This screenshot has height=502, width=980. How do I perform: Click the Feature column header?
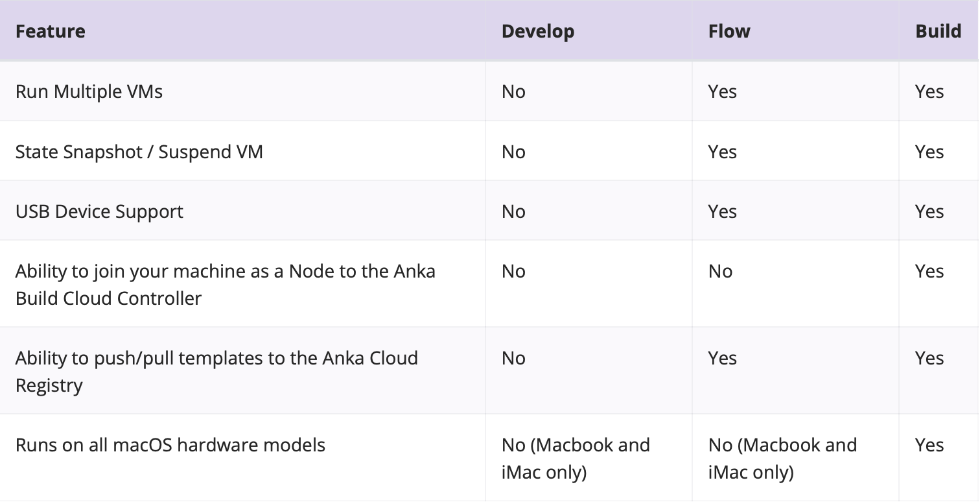[51, 31]
